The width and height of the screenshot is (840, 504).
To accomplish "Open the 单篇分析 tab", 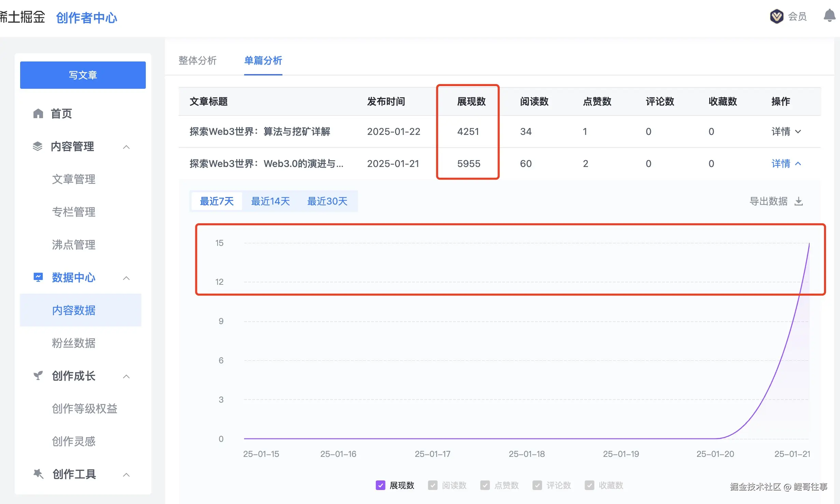I will tap(263, 61).
